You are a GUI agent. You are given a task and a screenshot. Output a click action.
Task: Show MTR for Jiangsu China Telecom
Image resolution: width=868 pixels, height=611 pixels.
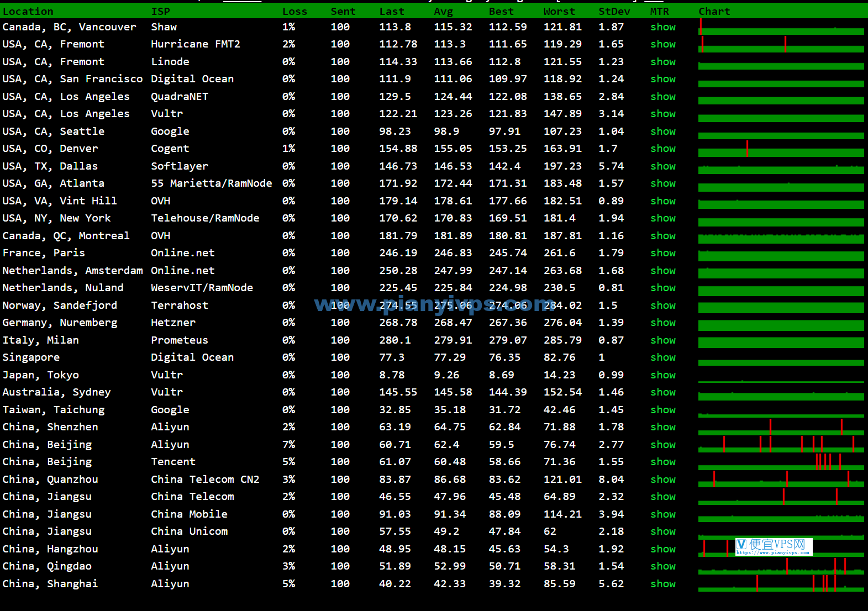[663, 497]
